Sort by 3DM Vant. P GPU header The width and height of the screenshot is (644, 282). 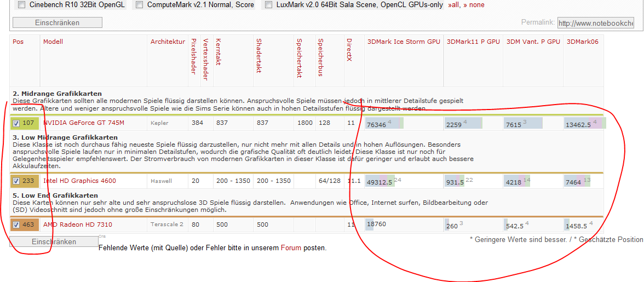pos(533,42)
